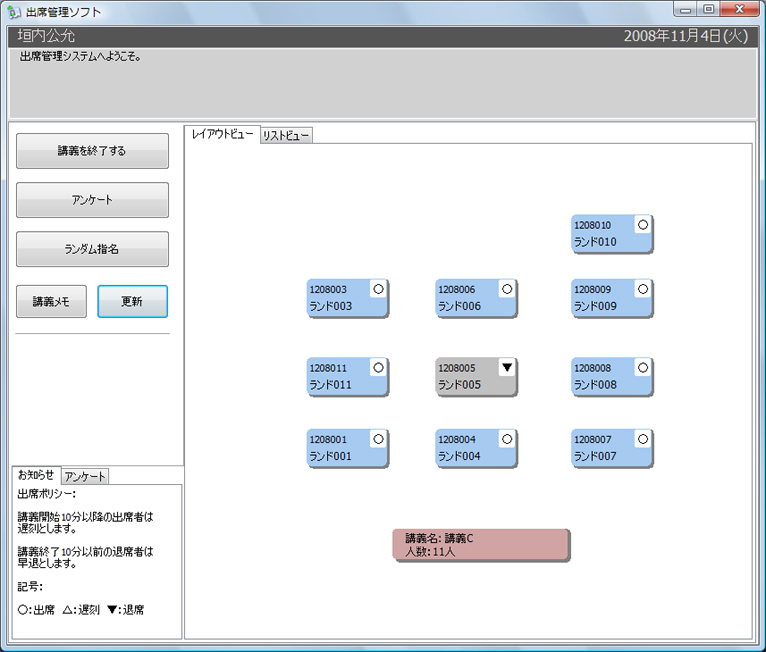Select the 講義C lecture info box
Screen dimensions: 766x652
click(x=481, y=545)
